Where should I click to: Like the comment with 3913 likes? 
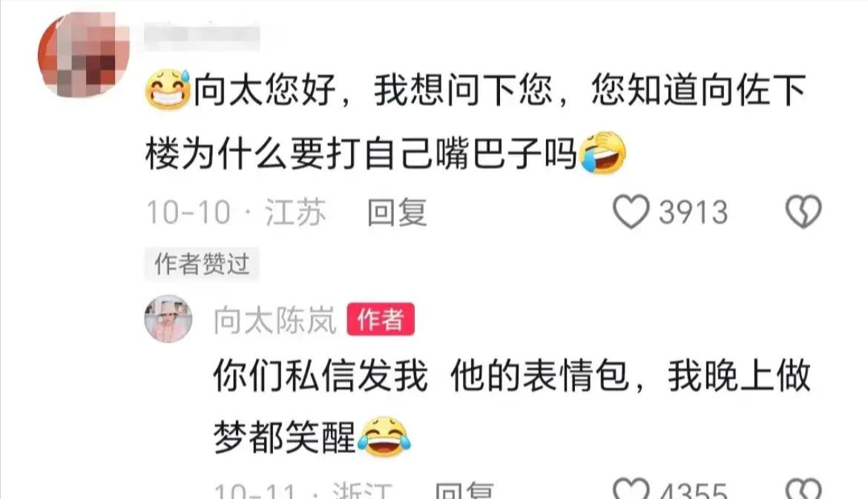pos(631,212)
